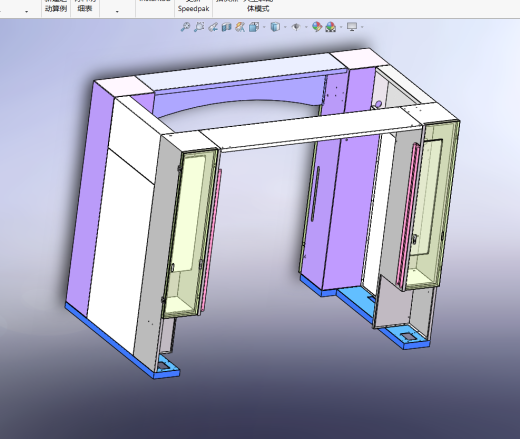Expand the View Orientation dropdown arrow
Screen dimensions: 520x439
264,27
